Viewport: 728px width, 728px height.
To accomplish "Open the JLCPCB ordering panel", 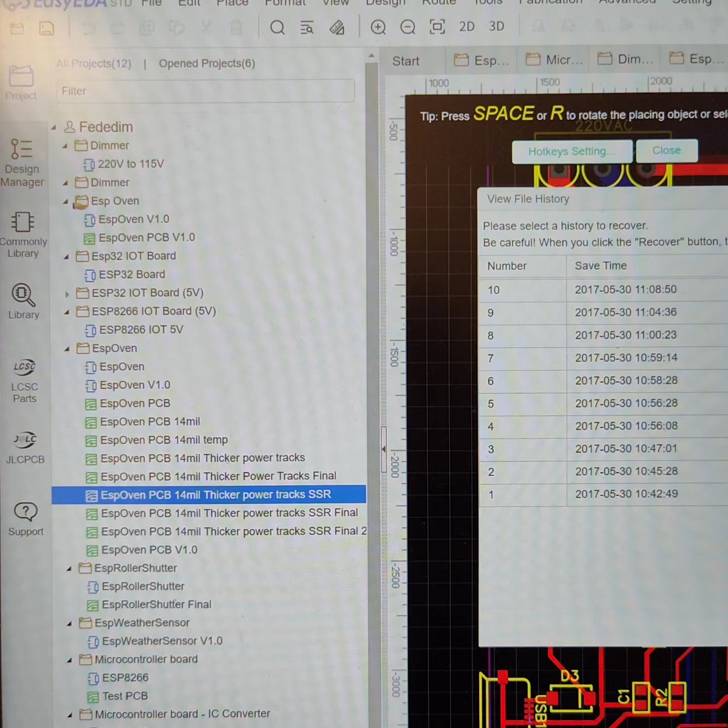I will 25,447.
